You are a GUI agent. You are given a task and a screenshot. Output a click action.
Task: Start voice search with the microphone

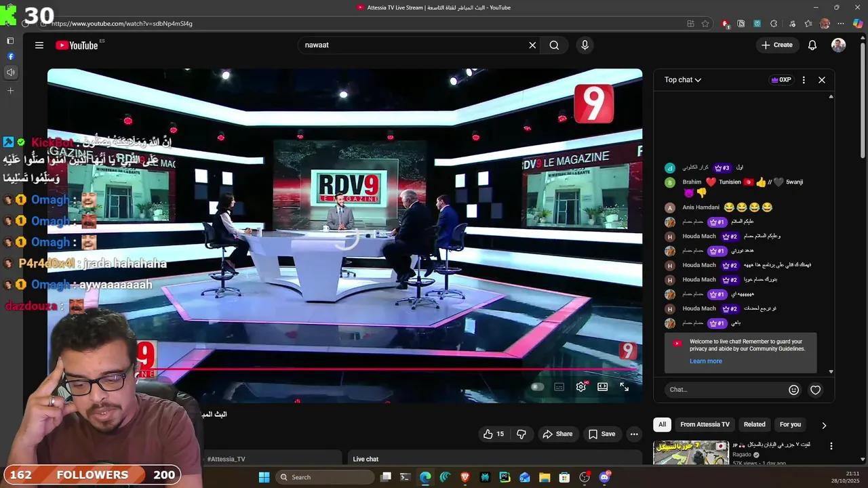pos(585,45)
